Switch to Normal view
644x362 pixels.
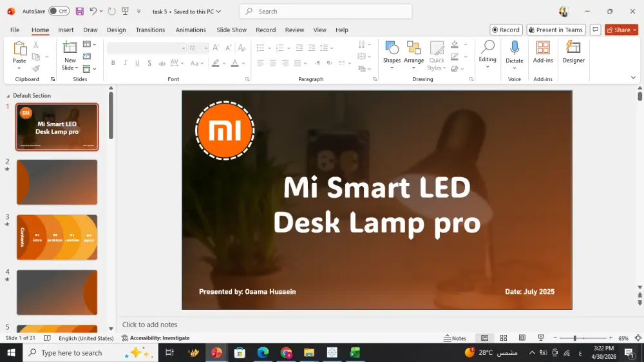pos(485,338)
